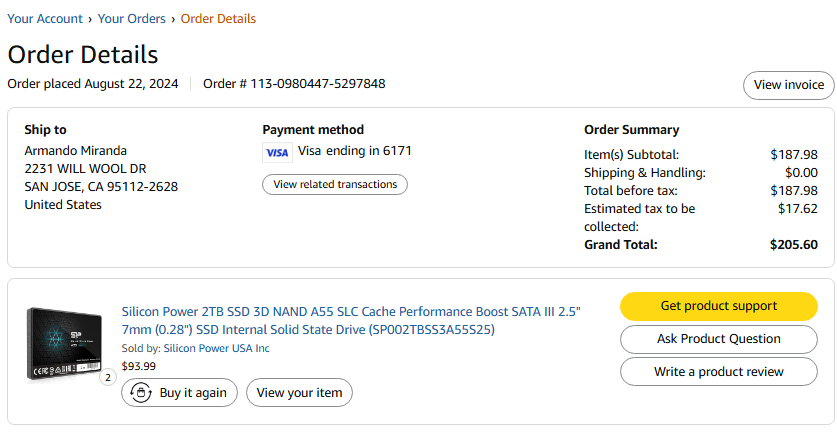Open View related transactions
Viewport: 837px width, 437px height.
(335, 185)
